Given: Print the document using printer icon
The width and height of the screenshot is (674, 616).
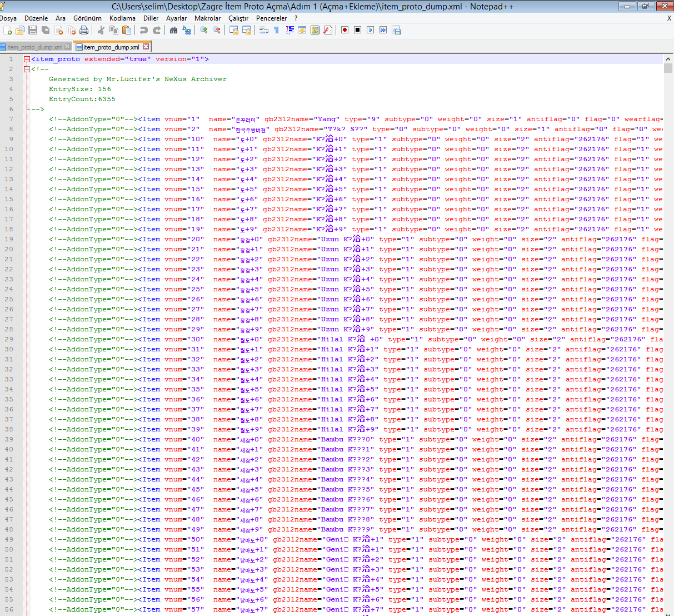Looking at the screenshot, I should (x=84, y=30).
